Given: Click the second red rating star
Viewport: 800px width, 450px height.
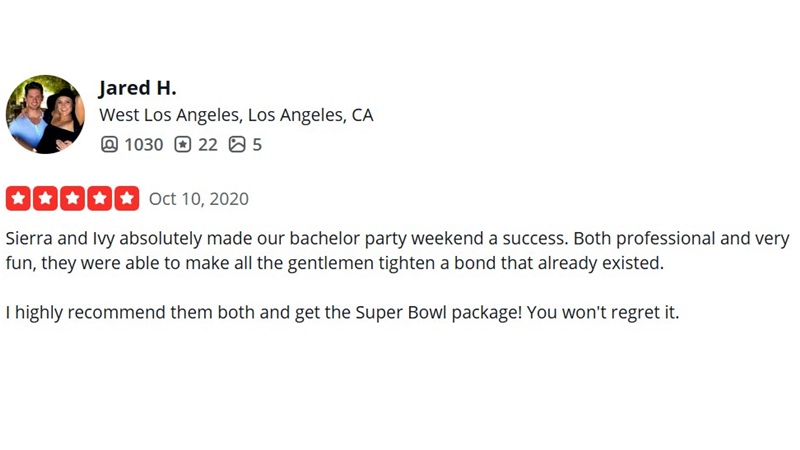Looking at the screenshot, I should click(x=45, y=198).
